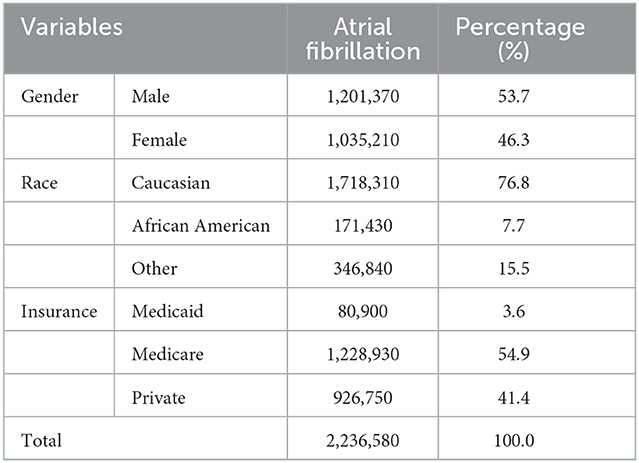The width and height of the screenshot is (639, 463).
Task: Click the Variables column header
Action: pyautogui.click(x=66, y=28)
